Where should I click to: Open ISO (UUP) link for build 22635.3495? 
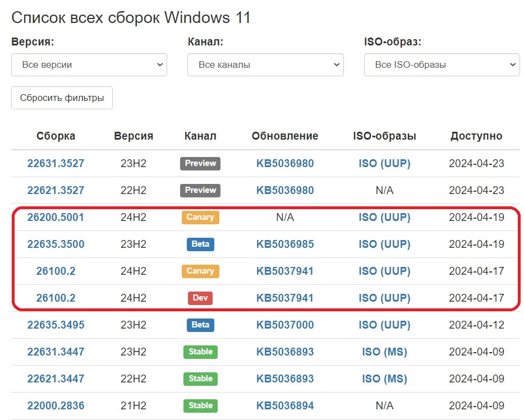[x=385, y=325]
